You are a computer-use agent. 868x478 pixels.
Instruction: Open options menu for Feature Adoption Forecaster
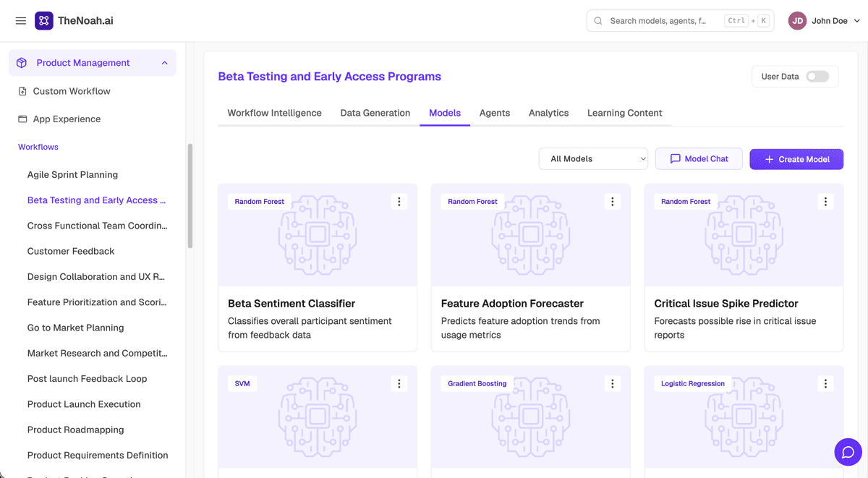(613, 202)
